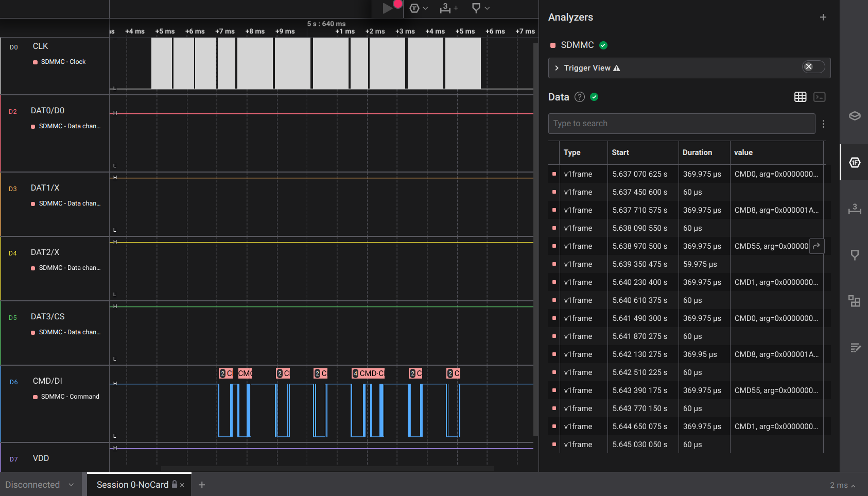Open the Disconnected device dropdown
Screen dimensions: 868x496
click(40, 485)
